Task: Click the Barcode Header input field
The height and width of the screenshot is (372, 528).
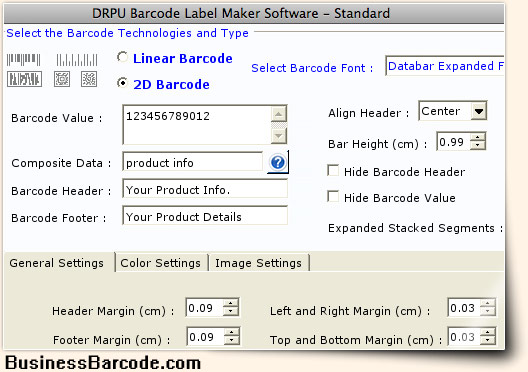Action: (205, 189)
